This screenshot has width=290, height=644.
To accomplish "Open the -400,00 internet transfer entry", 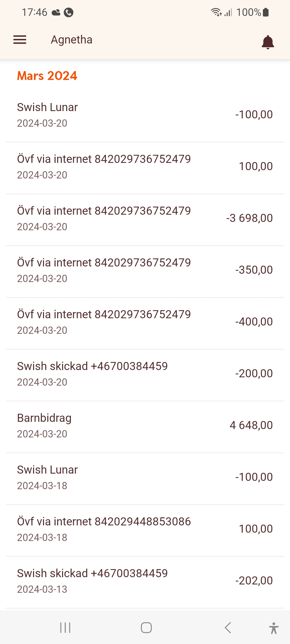I will 145,322.
